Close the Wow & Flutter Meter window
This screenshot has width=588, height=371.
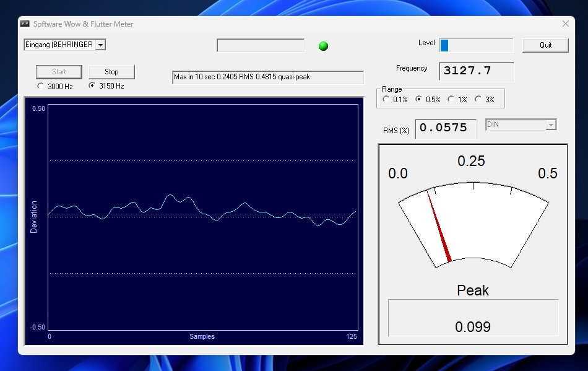[x=566, y=24]
